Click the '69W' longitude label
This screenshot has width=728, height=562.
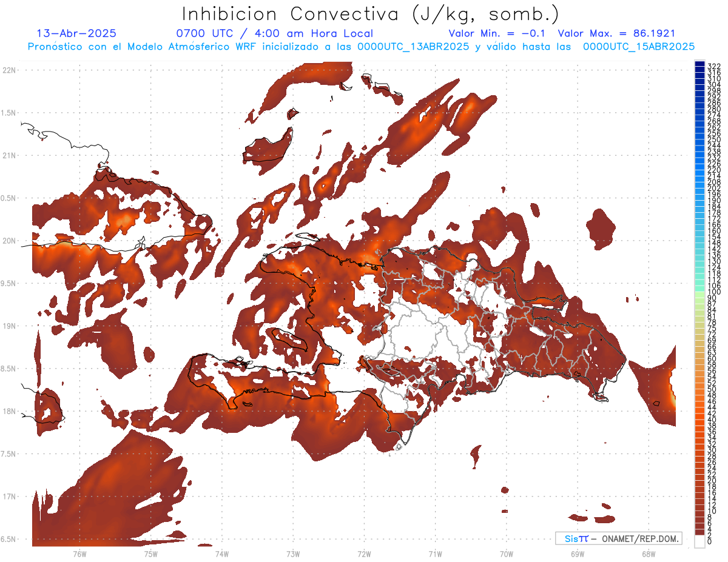pyautogui.click(x=578, y=554)
